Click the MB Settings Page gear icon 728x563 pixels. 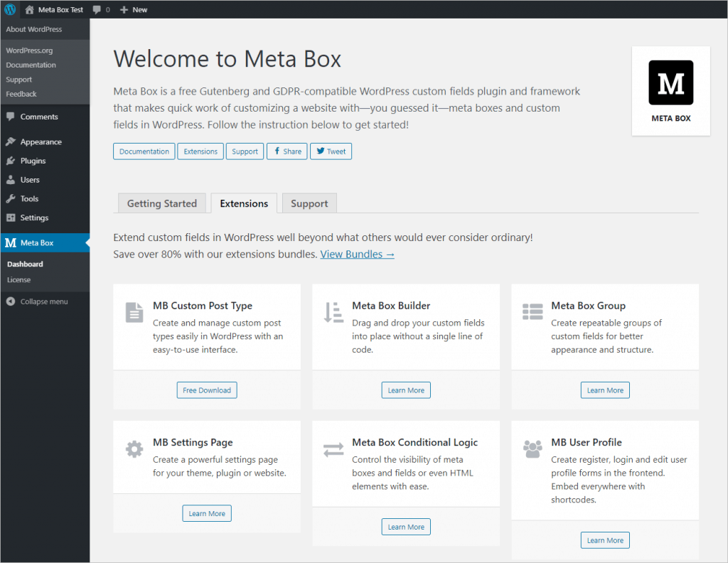click(x=134, y=449)
